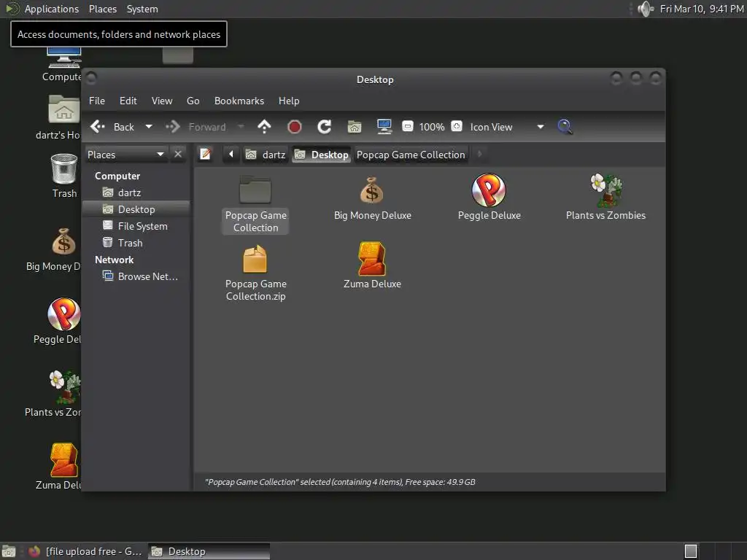Click Peggle desktop shortcut icon
This screenshot has width=747, height=560.
pos(64,314)
